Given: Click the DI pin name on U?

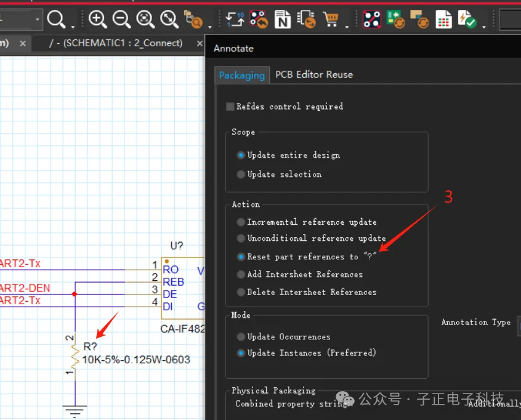Looking at the screenshot, I should tap(168, 306).
